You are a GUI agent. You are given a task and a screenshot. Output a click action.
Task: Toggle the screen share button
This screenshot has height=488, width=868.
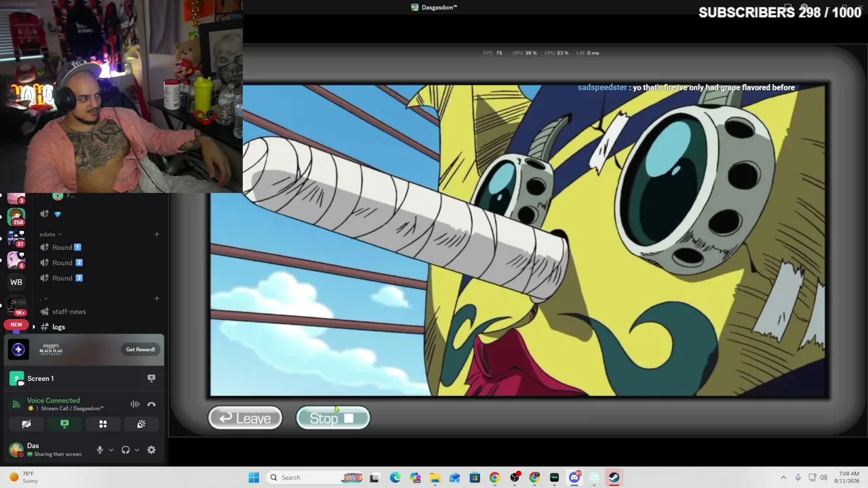pos(64,424)
